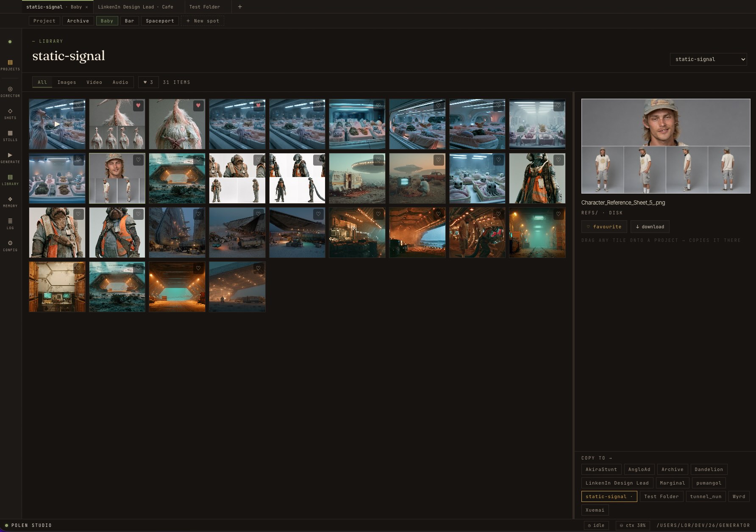Image resolution: width=756 pixels, height=532 pixels.
Task: Open the Generate panel icon
Action: pos(10,158)
